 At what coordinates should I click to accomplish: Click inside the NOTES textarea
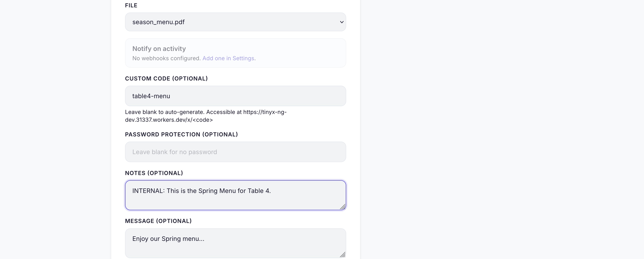coord(235,195)
